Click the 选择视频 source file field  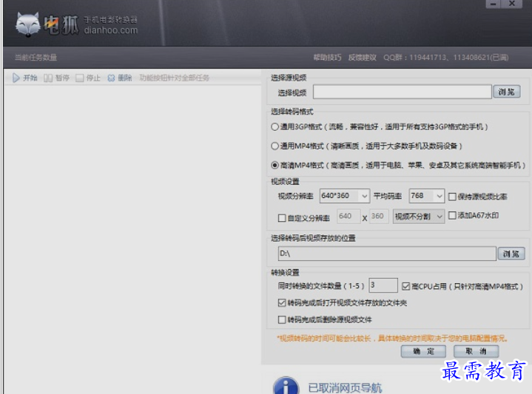402,92
